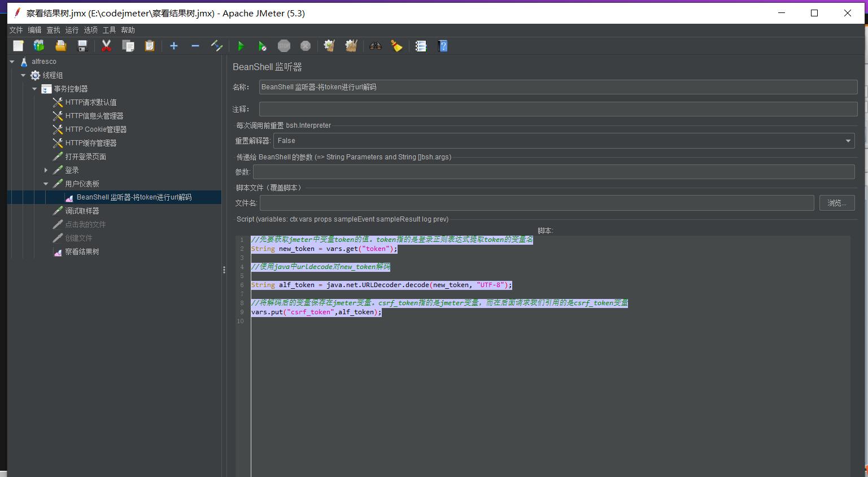This screenshot has width=868, height=477.
Task: Select 察看结果树 listener in tree
Action: click(x=82, y=251)
